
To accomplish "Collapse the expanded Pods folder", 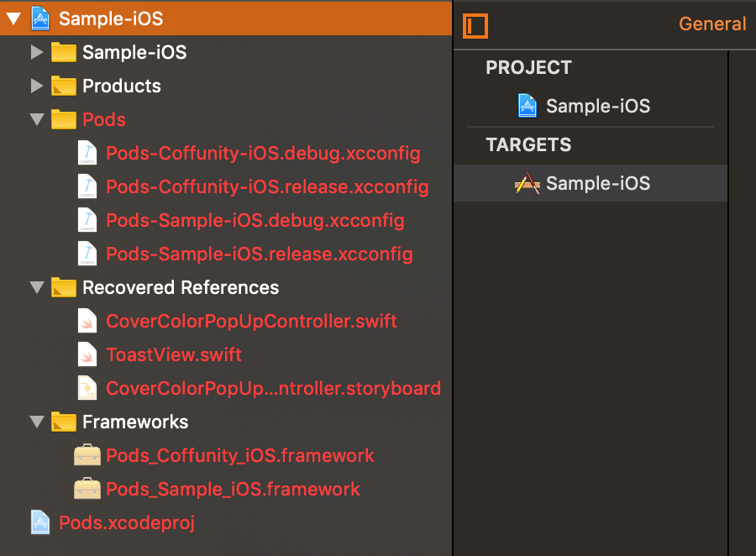I will (37, 119).
